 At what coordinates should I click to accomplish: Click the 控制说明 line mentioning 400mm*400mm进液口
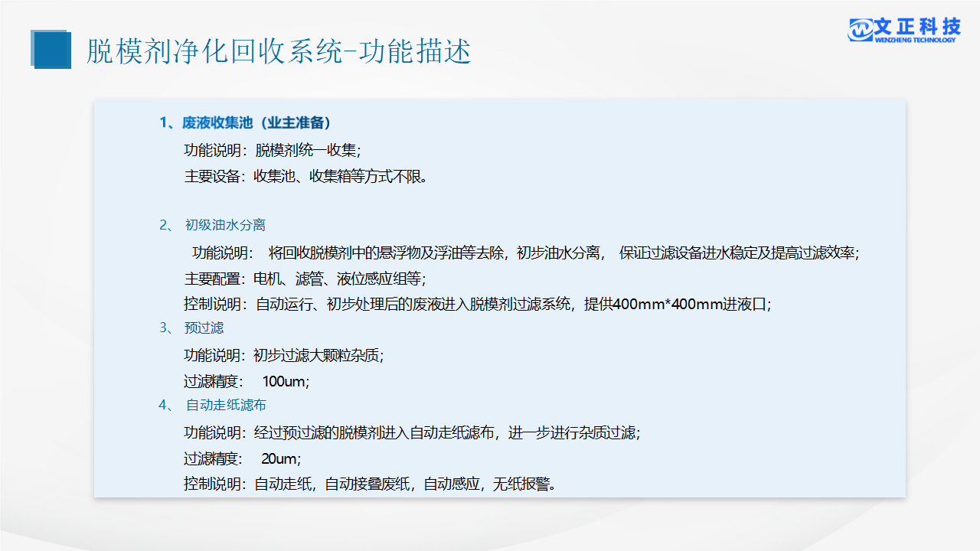tap(477, 304)
